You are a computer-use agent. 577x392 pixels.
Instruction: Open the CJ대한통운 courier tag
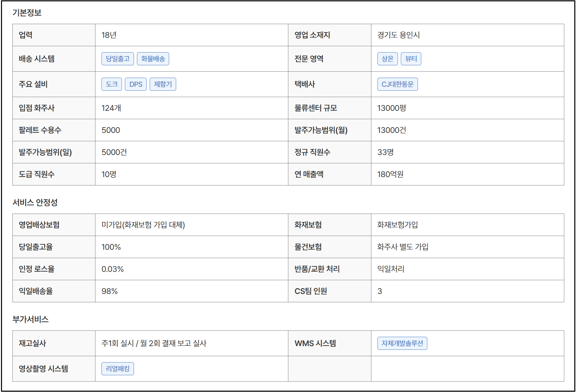[397, 84]
